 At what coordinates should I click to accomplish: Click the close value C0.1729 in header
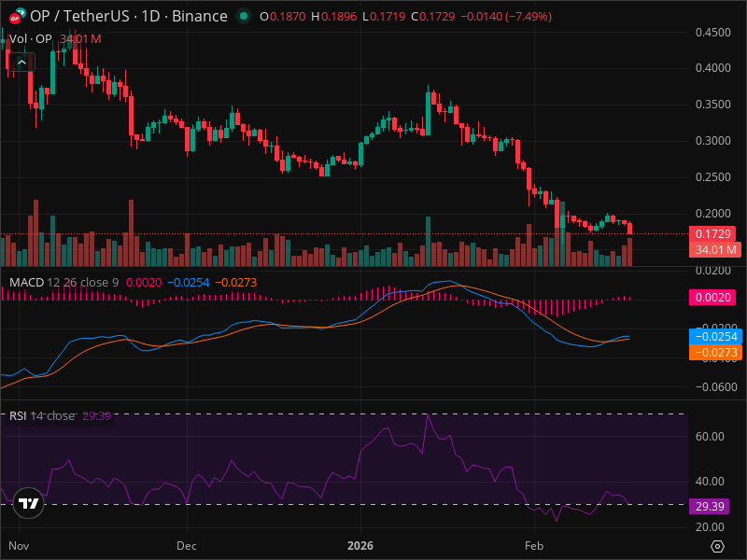[x=433, y=16]
